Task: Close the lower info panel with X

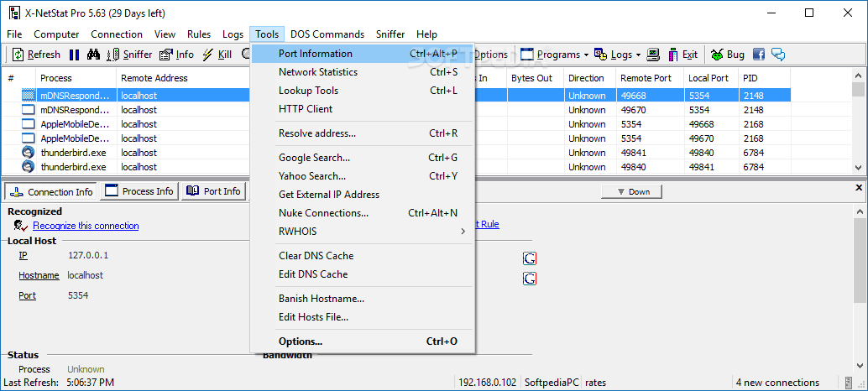Action: click(859, 188)
